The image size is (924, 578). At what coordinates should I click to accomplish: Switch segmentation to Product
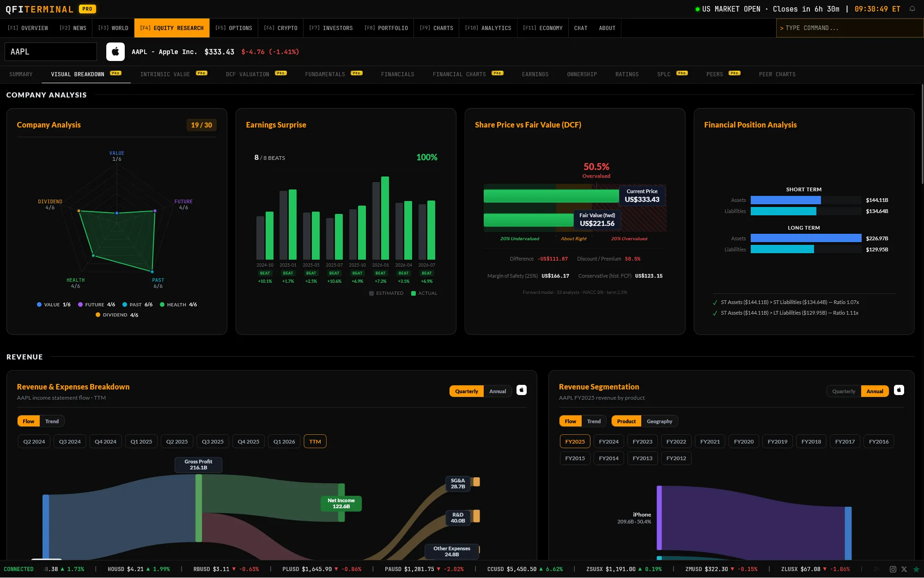click(x=626, y=421)
